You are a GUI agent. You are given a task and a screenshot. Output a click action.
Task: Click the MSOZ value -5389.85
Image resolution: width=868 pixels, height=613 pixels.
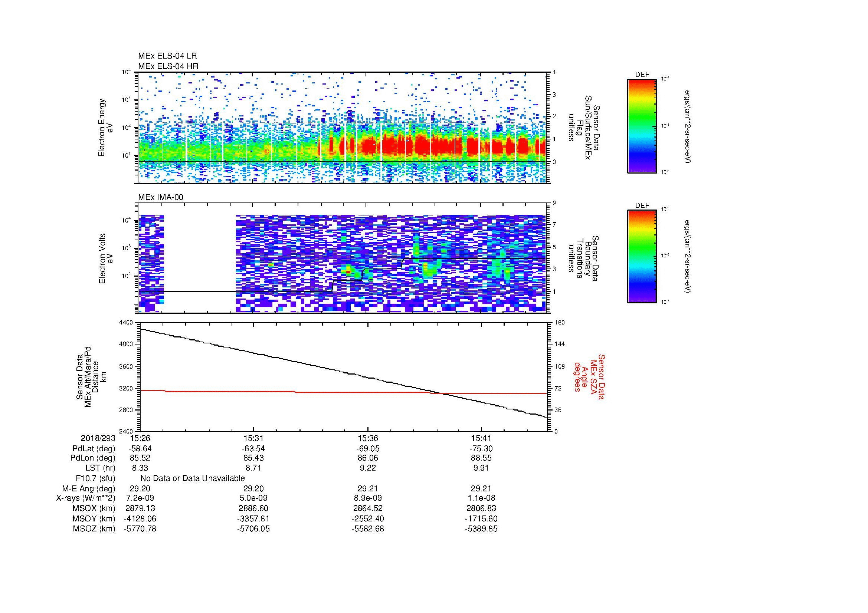click(481, 529)
